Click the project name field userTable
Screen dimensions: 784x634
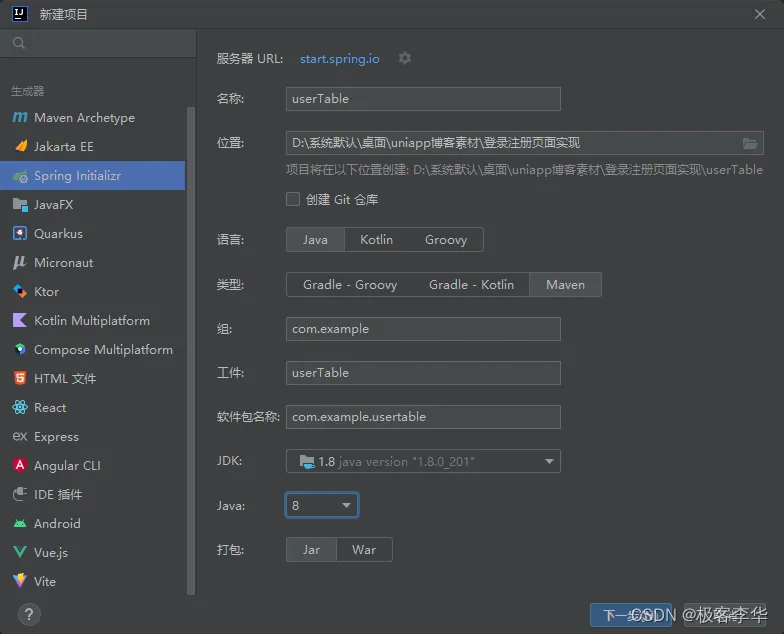[x=423, y=99]
